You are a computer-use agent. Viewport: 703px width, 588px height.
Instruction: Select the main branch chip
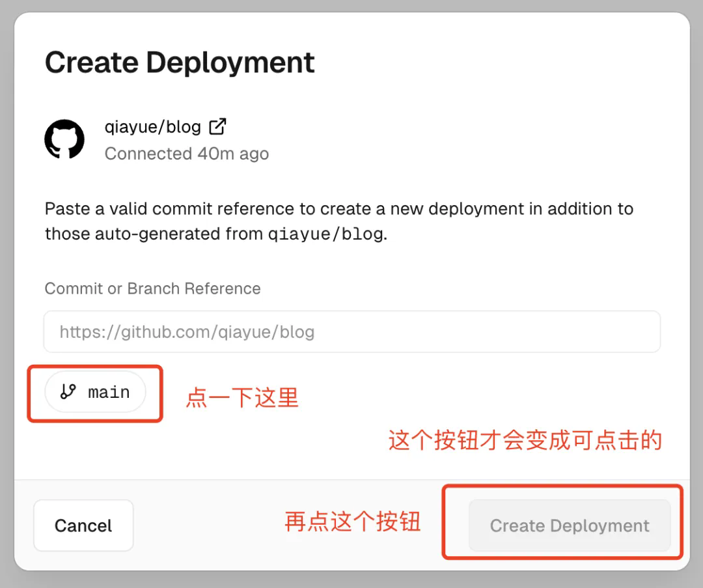[x=96, y=392]
